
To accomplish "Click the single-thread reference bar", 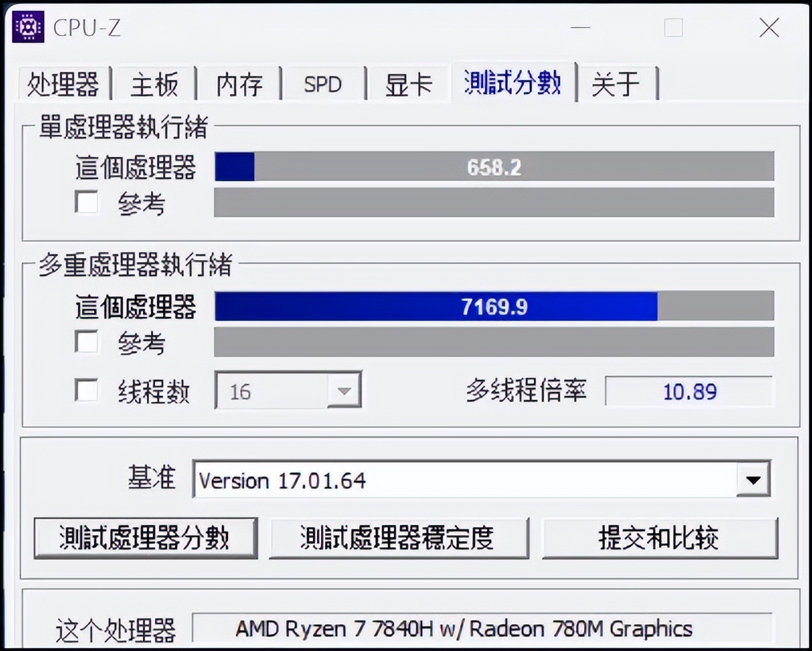I will [x=494, y=202].
